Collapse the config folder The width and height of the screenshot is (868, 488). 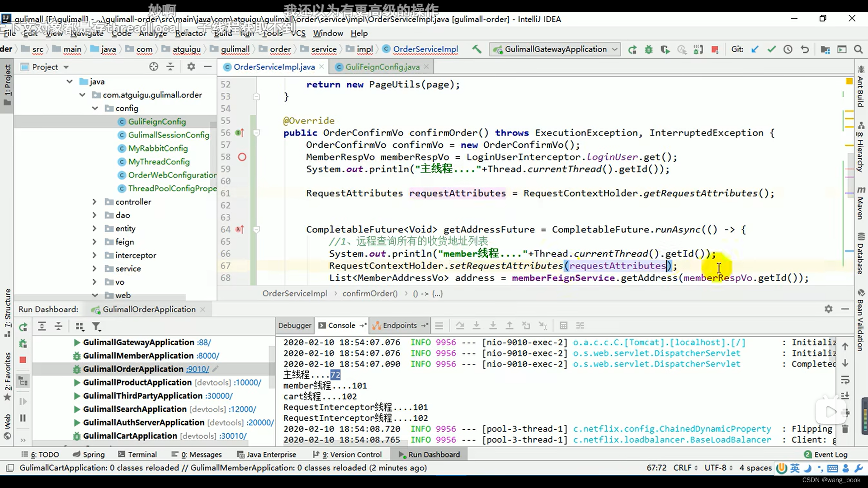coord(95,108)
